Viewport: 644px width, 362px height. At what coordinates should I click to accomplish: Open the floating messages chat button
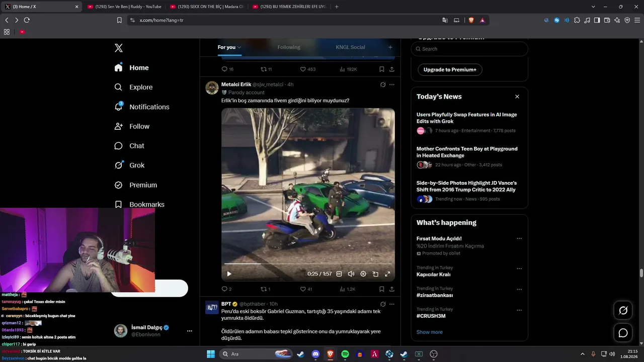(x=623, y=333)
